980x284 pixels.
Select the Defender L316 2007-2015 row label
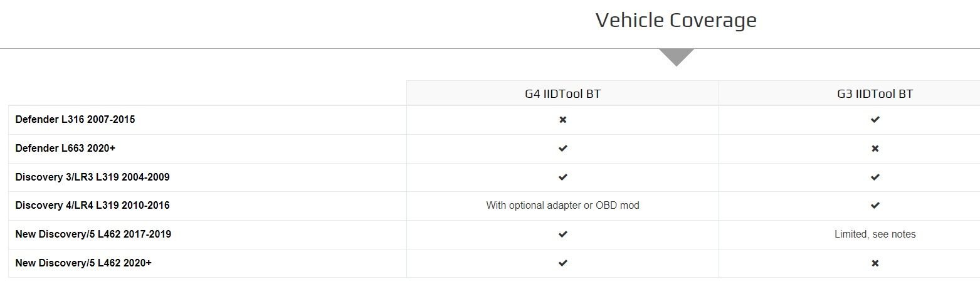pyautogui.click(x=75, y=120)
